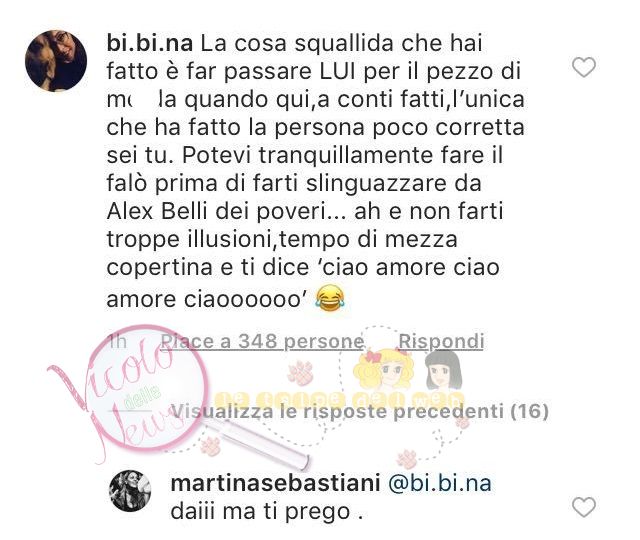Image resolution: width=640 pixels, height=540 pixels.
Task: Click the 1h timestamp of the comment
Action: coord(118,341)
